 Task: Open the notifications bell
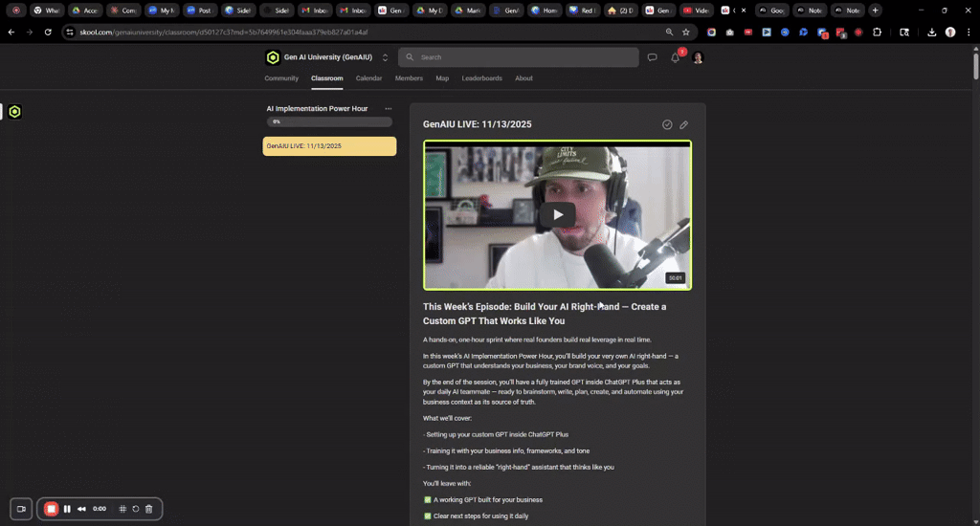coord(675,57)
